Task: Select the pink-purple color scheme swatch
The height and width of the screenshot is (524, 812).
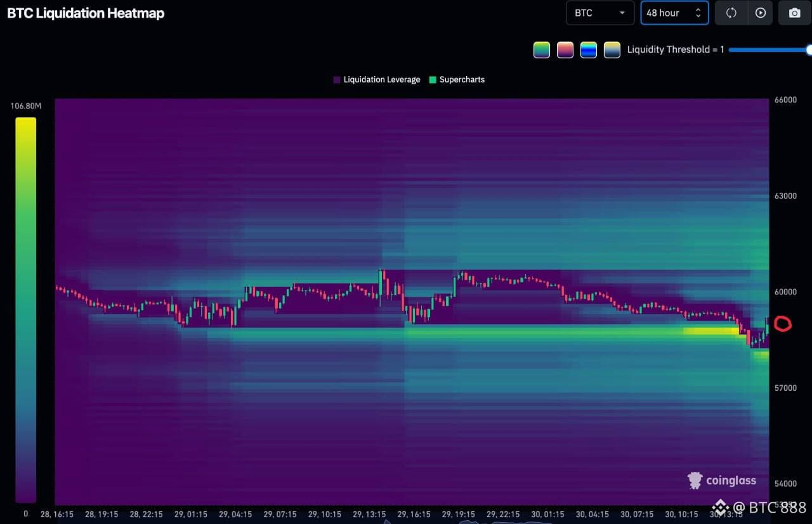Action: point(565,49)
